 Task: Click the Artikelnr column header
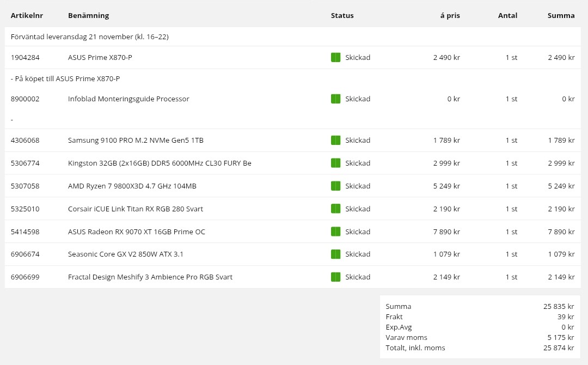pyautogui.click(x=27, y=15)
